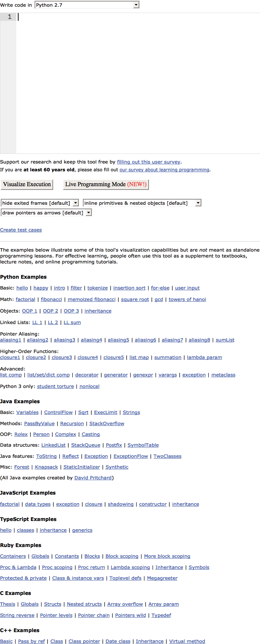Open survey about learning programming link

[165, 170]
